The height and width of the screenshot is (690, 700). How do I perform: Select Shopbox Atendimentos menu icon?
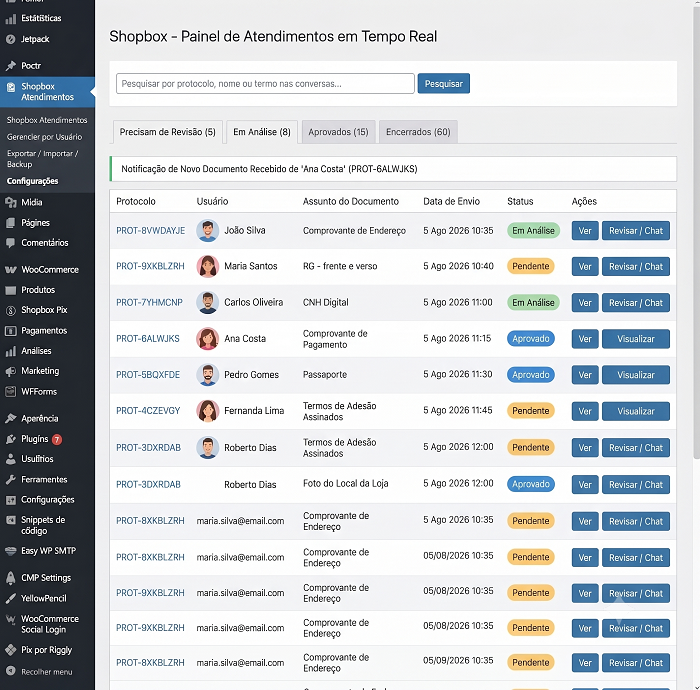(x=11, y=87)
